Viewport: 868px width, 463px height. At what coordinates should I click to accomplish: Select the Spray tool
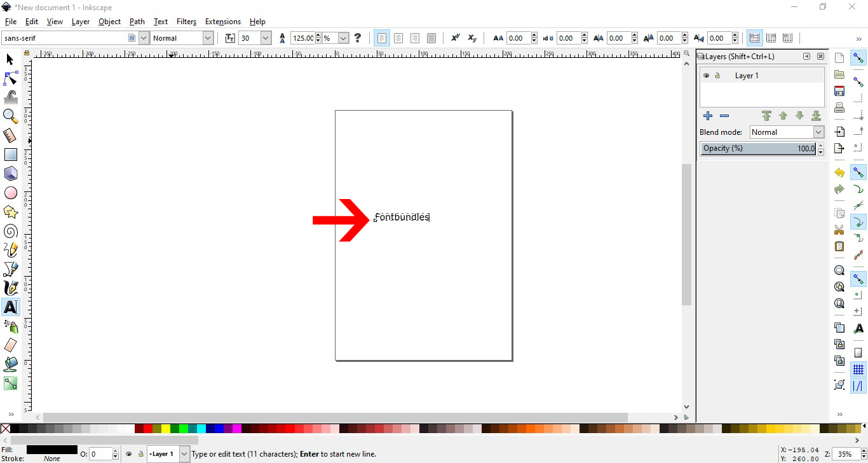(x=10, y=326)
